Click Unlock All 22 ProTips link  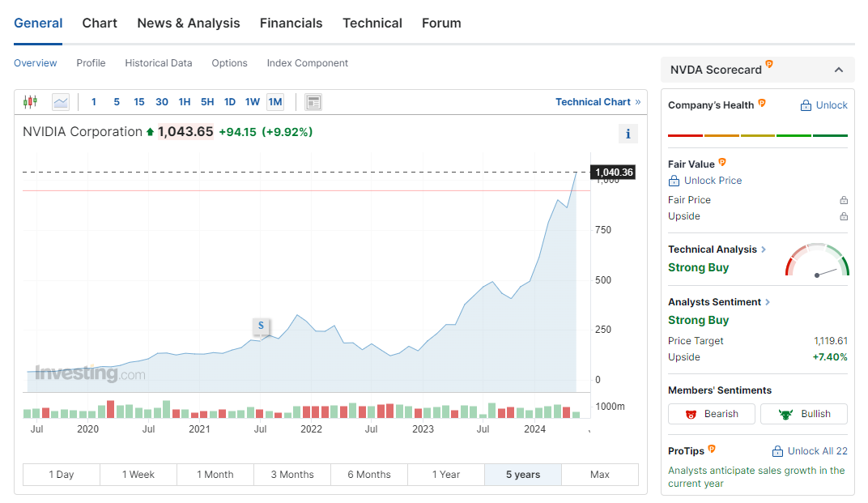point(810,451)
